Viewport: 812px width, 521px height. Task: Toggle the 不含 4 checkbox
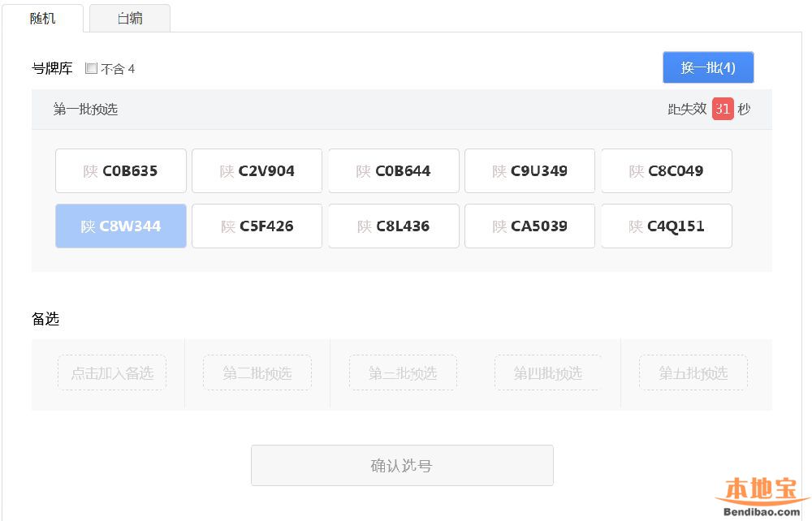click(91, 69)
